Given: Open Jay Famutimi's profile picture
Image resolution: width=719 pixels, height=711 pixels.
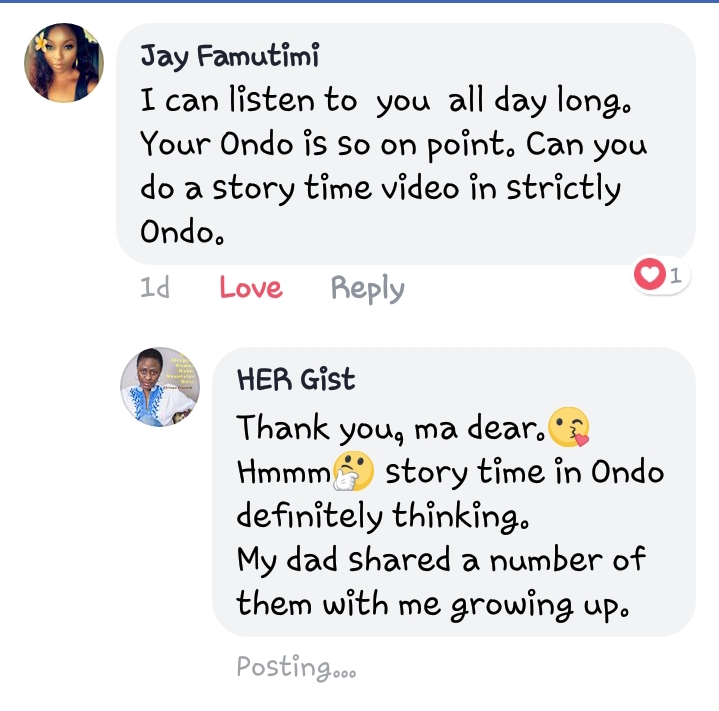Looking at the screenshot, I should (64, 63).
